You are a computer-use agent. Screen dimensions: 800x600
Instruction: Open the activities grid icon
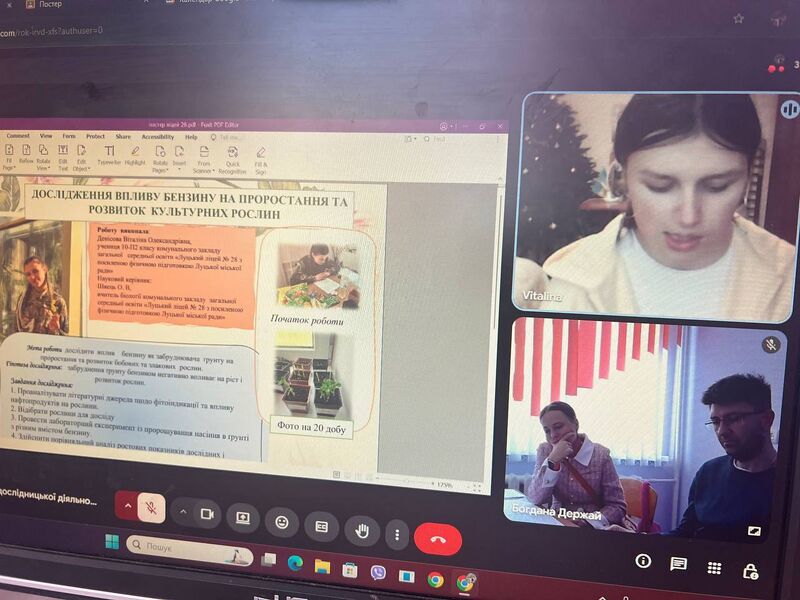[714, 567]
